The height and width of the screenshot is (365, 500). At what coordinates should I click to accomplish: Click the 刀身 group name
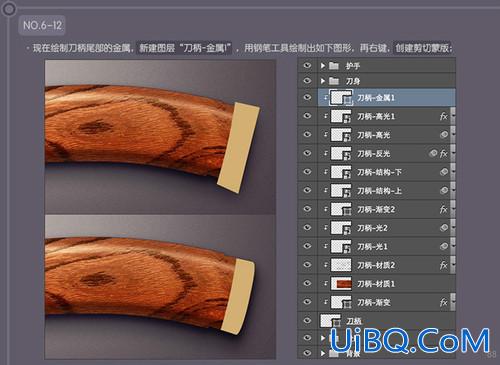tap(353, 81)
